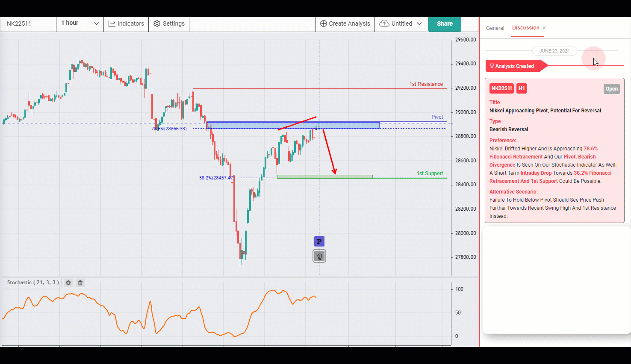Open the Untitled layout dropdown

point(401,23)
